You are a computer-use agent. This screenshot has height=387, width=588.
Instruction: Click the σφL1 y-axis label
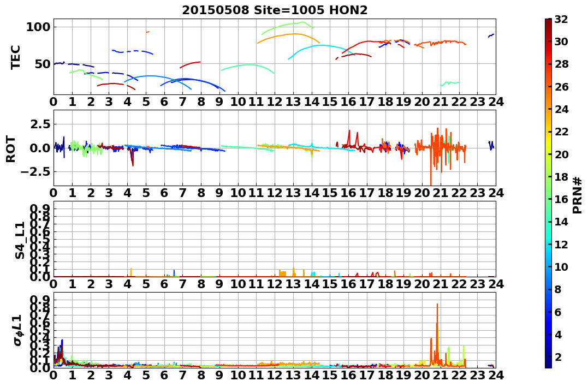(x=18, y=330)
